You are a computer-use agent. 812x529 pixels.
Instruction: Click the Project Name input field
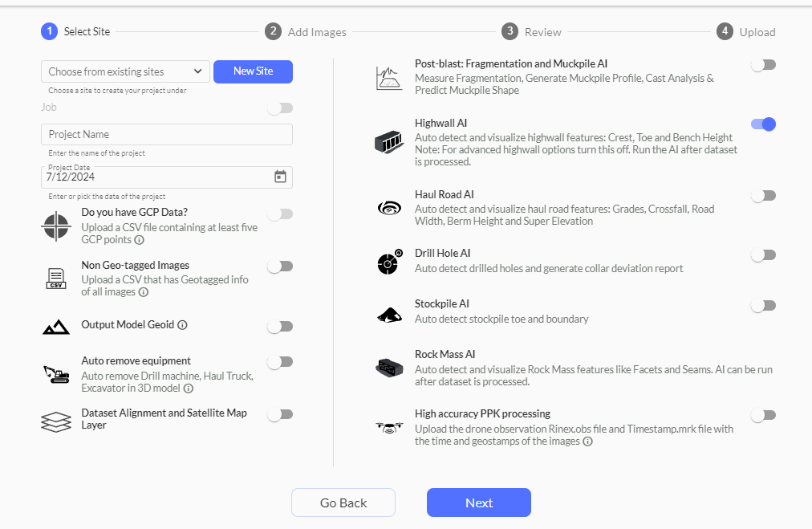[166, 134]
